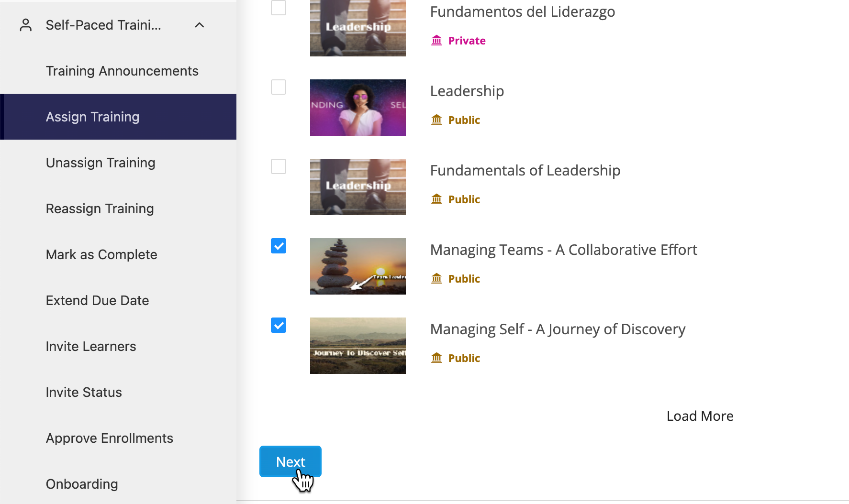Click the Public icon under Fundamentals of Leadership
The height and width of the screenshot is (504, 849).
coord(436,199)
